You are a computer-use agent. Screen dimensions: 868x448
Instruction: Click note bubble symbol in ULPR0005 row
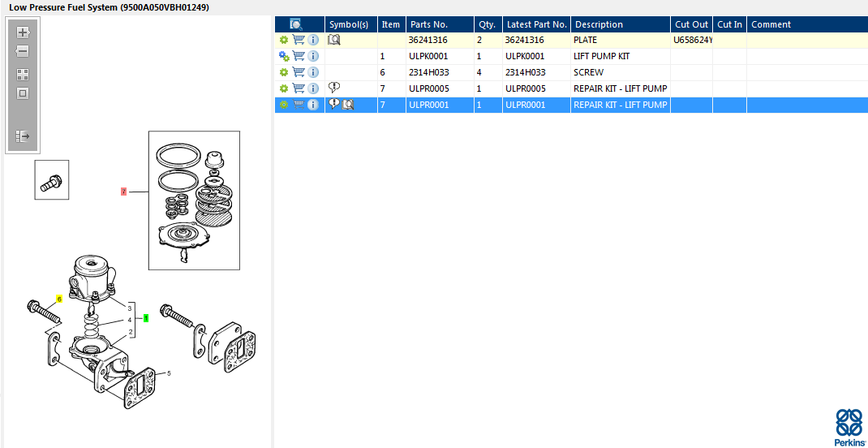click(333, 88)
